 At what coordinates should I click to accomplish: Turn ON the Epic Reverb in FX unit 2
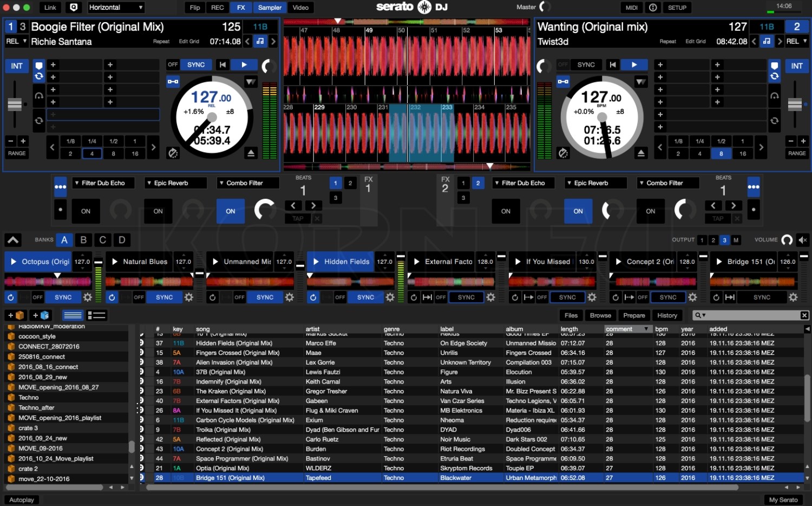coord(578,211)
